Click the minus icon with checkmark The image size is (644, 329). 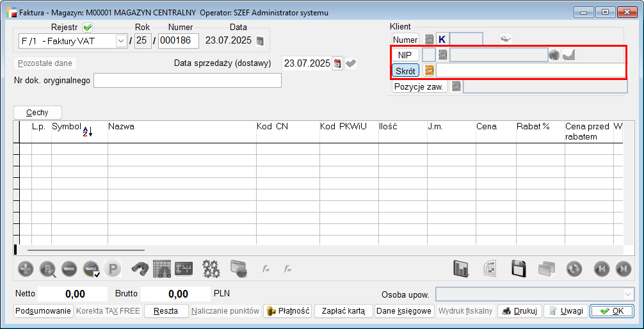click(x=91, y=269)
